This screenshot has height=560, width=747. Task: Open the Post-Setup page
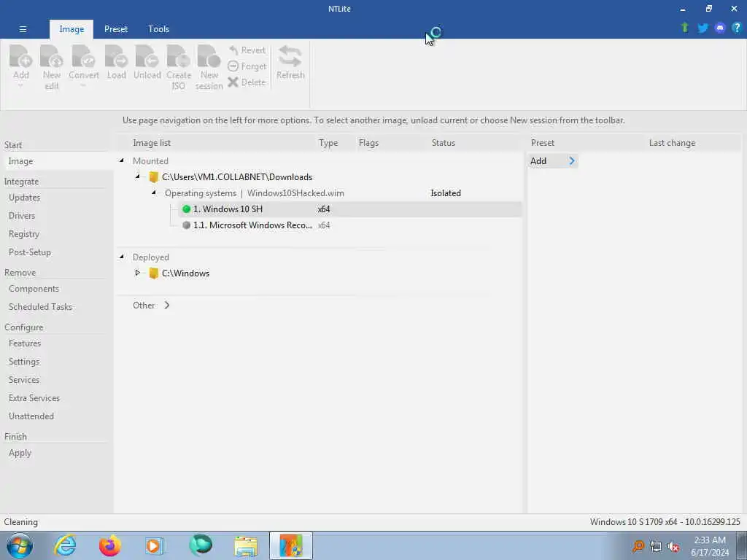[29, 252]
